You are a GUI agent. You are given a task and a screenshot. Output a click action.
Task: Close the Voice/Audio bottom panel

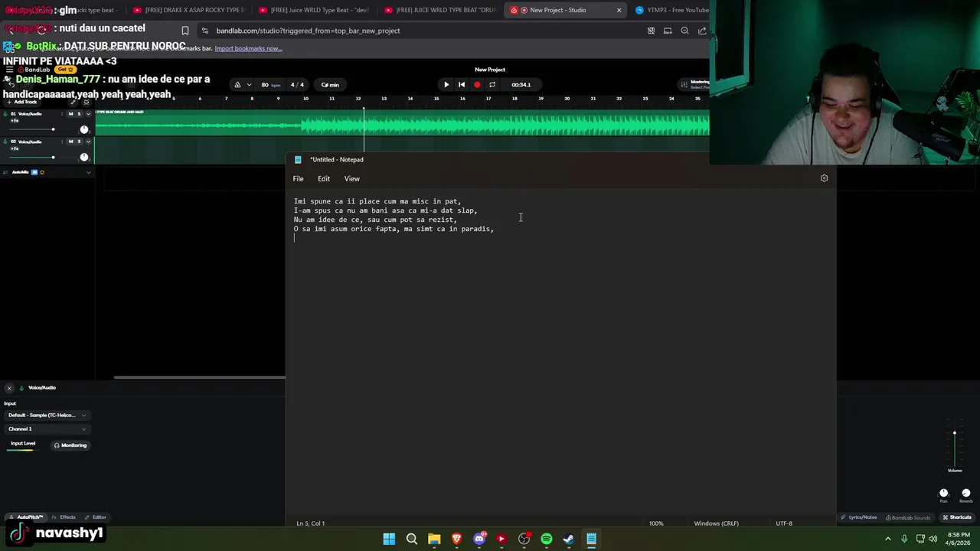tap(9, 388)
